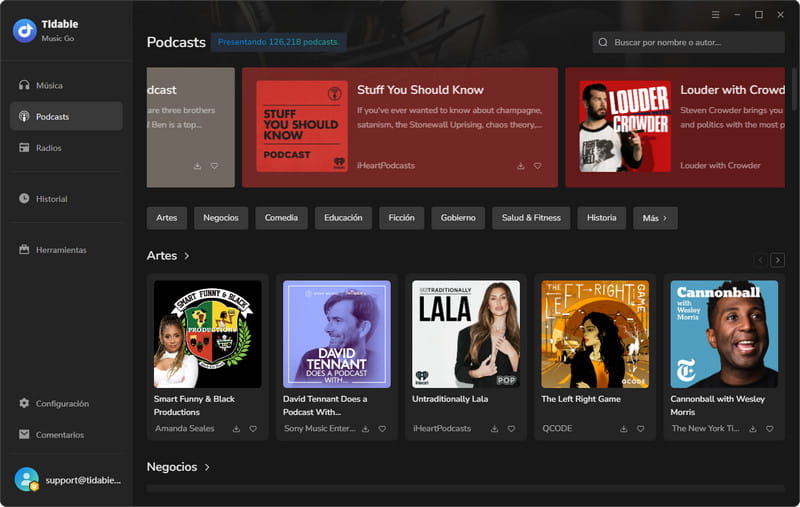Screen dimensions: 800x507
Task: Click the iHeartPodcasts author under Stuff You Should Know
Action: click(x=386, y=166)
